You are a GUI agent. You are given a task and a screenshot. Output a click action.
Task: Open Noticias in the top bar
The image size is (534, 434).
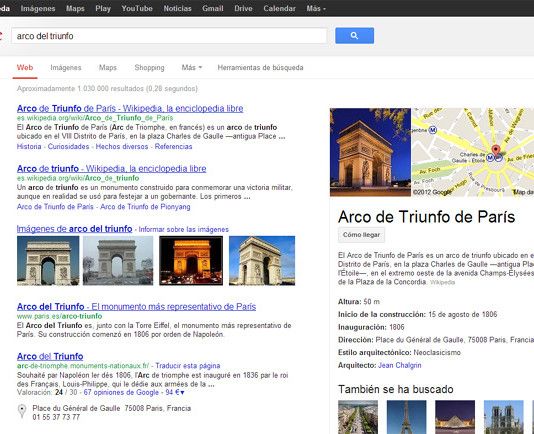click(x=177, y=9)
